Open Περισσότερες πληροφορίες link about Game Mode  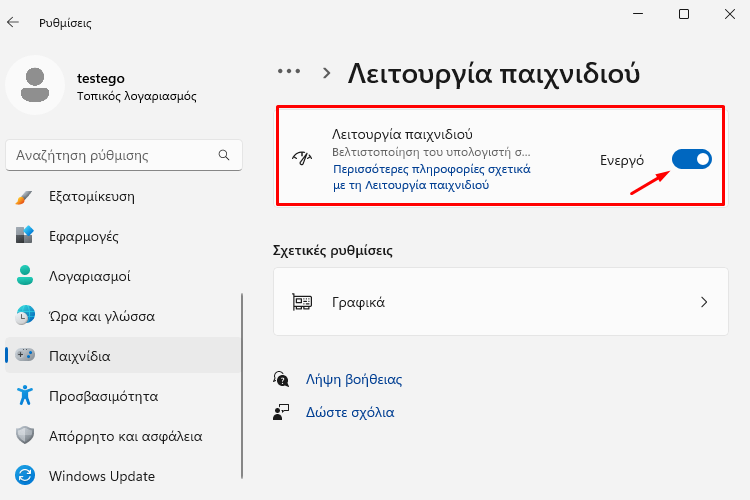(431, 177)
